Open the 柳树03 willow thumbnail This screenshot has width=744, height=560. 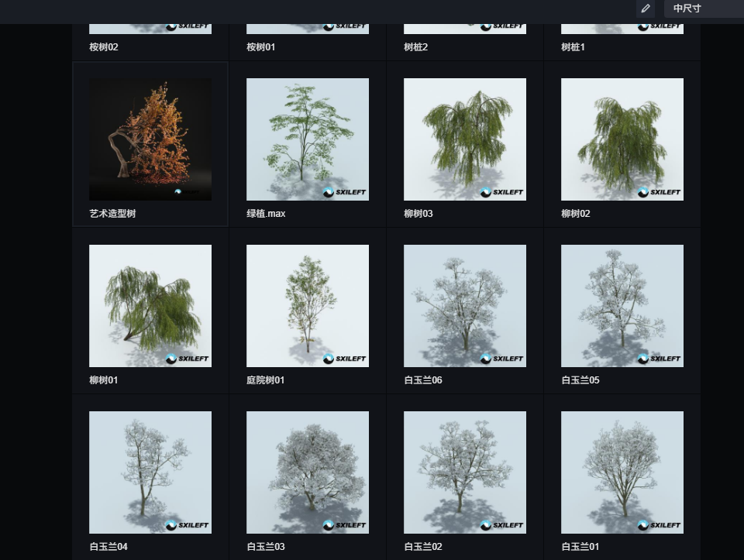pyautogui.click(x=465, y=139)
